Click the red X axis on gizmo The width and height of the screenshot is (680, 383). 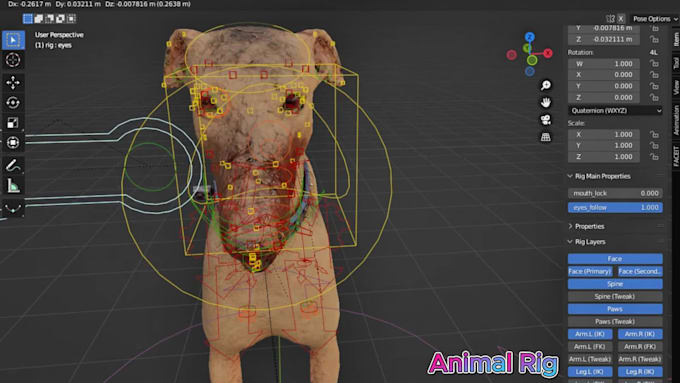tap(548, 53)
